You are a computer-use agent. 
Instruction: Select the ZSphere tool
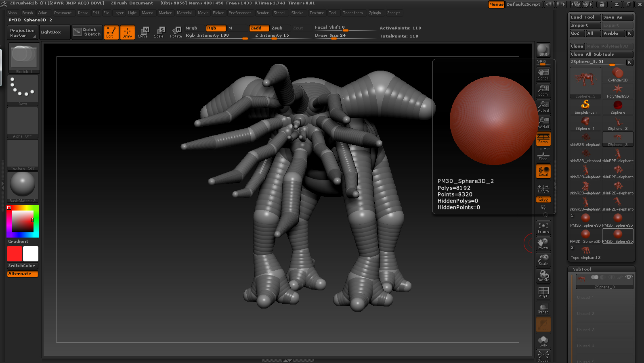[618, 107]
